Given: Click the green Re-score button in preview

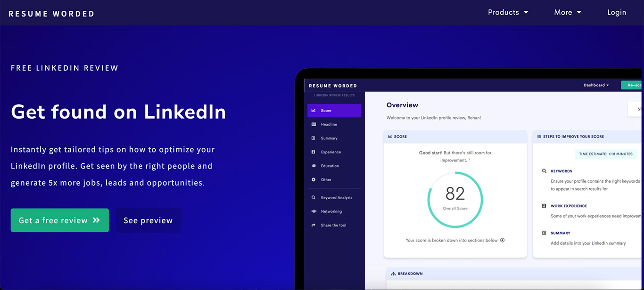Looking at the screenshot, I should tap(632, 85).
